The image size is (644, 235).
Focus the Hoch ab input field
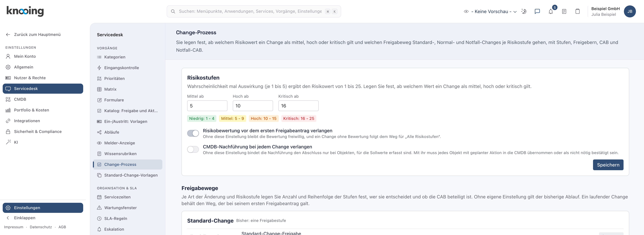click(x=253, y=106)
